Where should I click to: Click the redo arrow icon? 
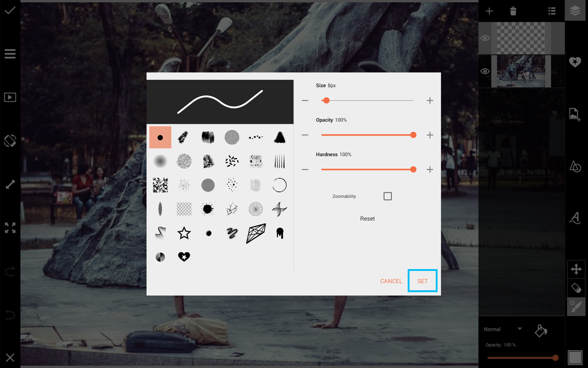10,271
